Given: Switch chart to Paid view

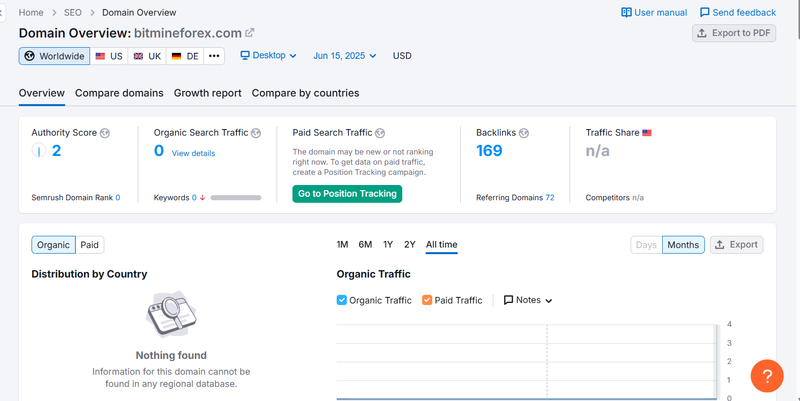Looking at the screenshot, I should 89,245.
